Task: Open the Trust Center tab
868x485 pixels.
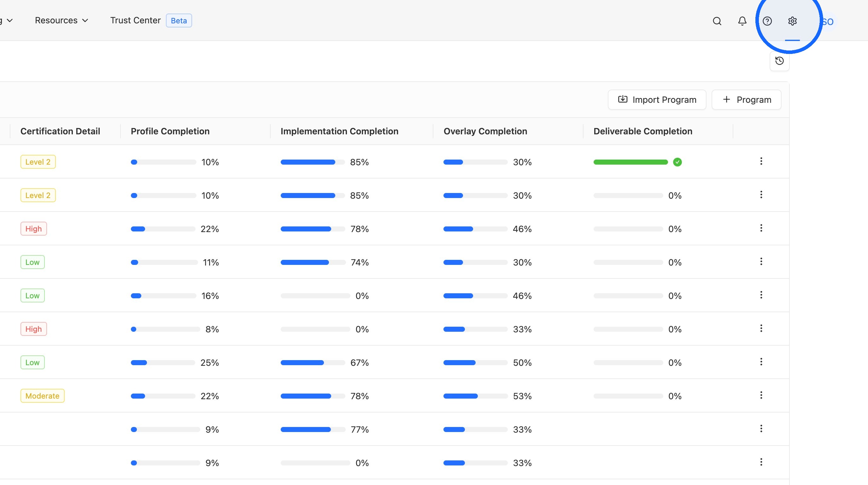Action: pyautogui.click(x=135, y=20)
